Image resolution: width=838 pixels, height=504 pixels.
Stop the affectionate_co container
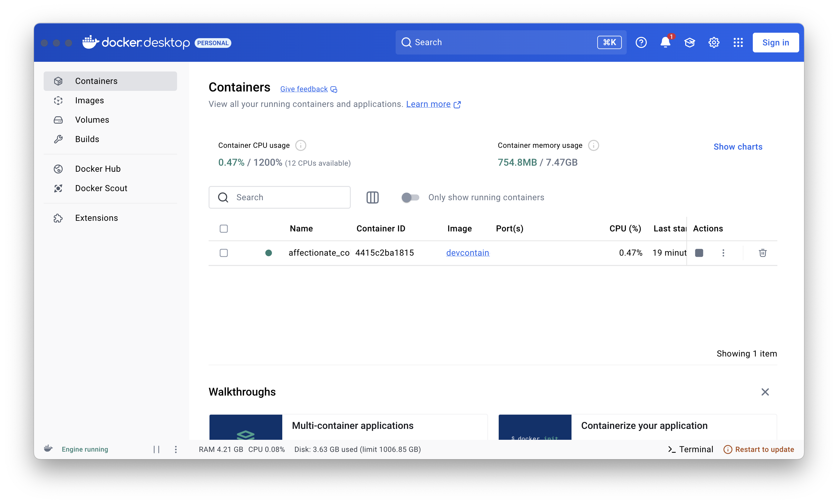[x=699, y=253]
